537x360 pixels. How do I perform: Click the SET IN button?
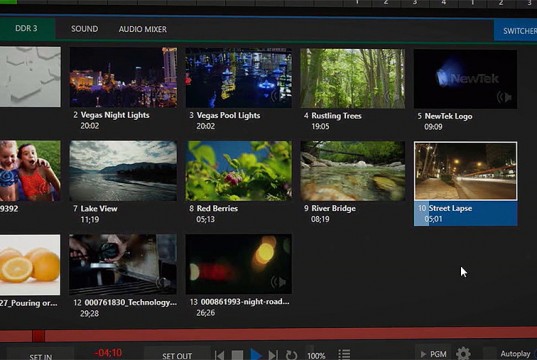pos(40,356)
